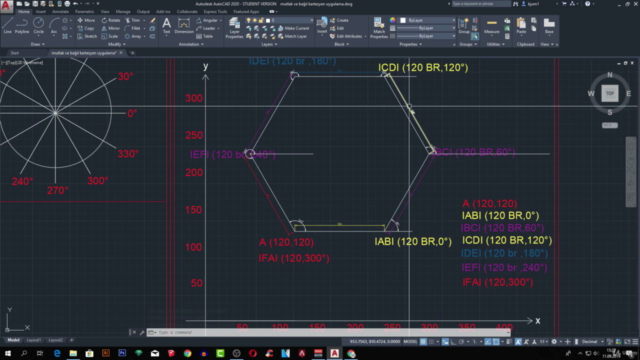Toggle 2D object snap in status bar

tap(496, 342)
